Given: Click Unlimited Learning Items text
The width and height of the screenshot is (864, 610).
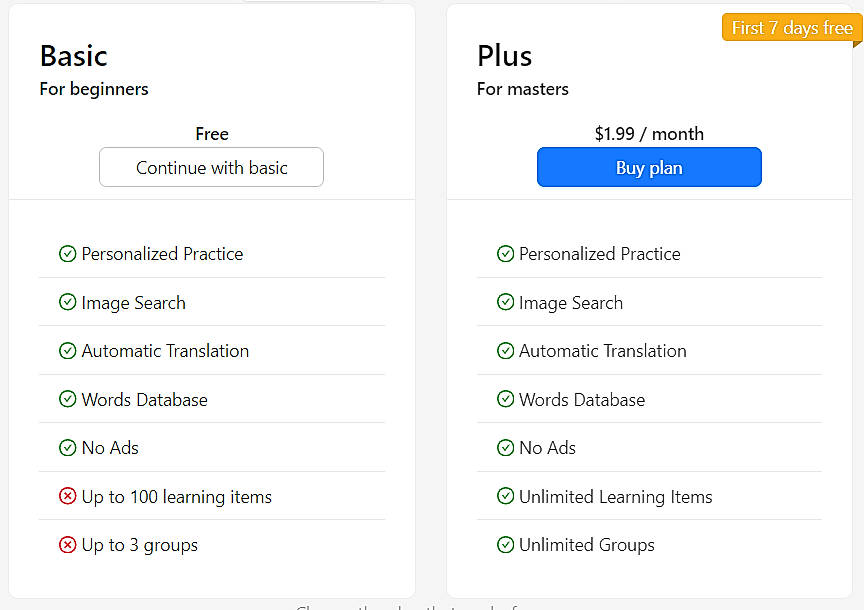Looking at the screenshot, I should (615, 497).
